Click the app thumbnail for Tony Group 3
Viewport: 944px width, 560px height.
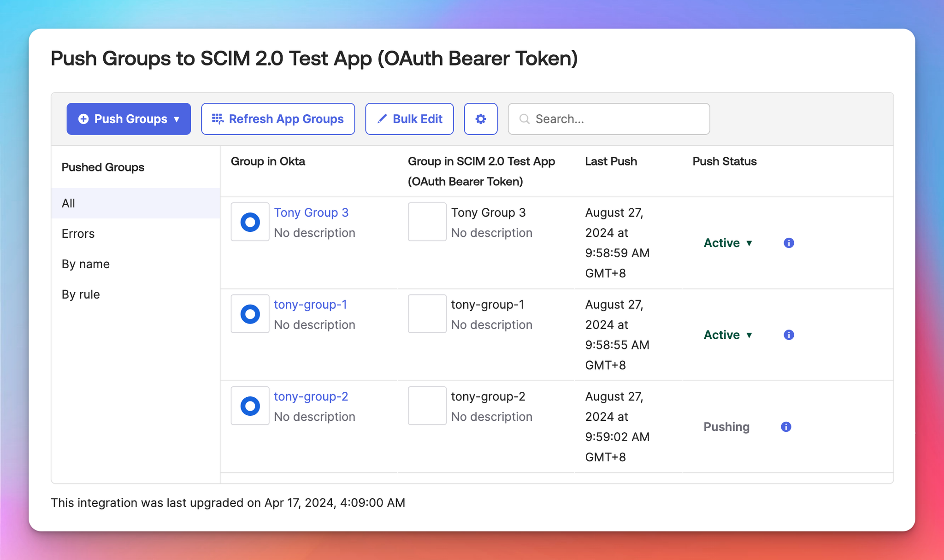[x=427, y=222]
